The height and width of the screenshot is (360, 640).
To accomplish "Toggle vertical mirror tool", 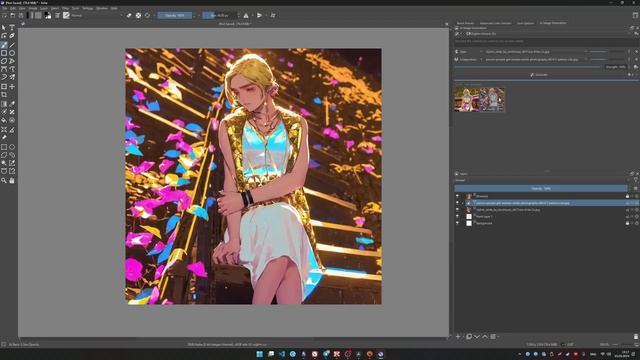I will [x=260, y=16].
